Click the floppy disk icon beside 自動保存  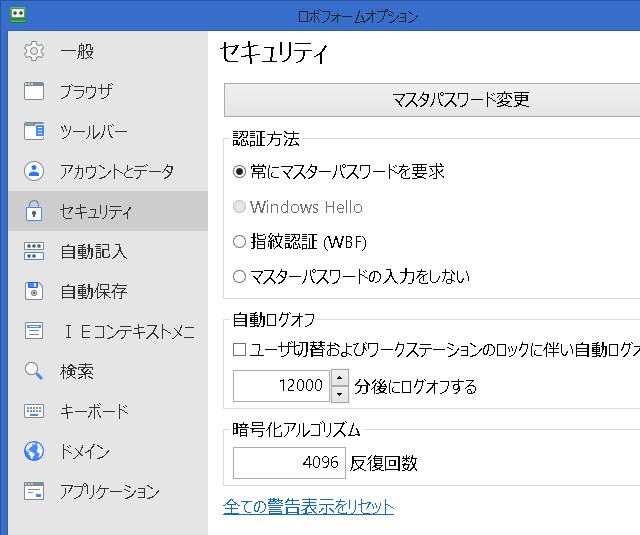34,292
